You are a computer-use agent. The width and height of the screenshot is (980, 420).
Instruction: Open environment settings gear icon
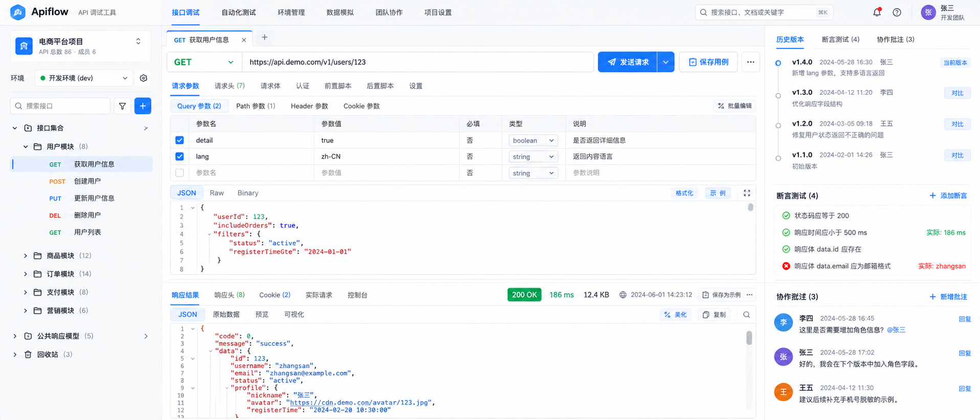(144, 78)
